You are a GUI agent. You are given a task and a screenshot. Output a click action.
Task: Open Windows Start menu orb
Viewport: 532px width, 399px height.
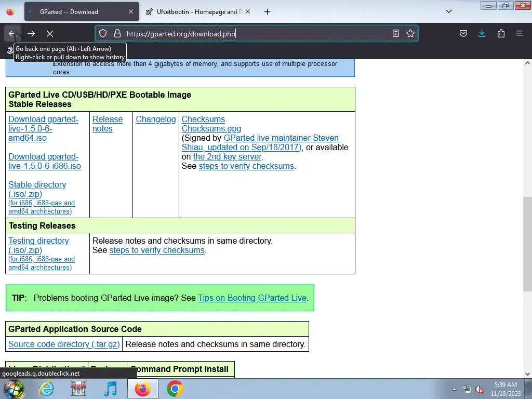14,389
